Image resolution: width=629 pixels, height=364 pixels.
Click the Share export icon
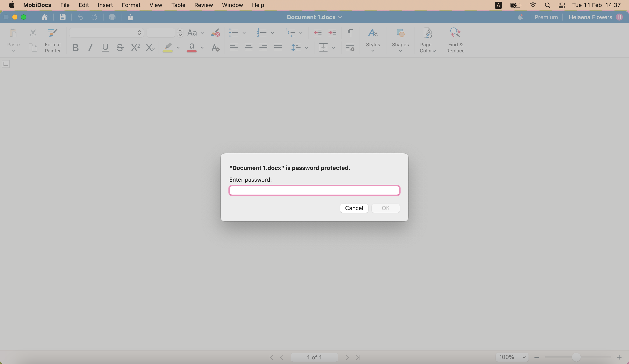[x=130, y=17]
